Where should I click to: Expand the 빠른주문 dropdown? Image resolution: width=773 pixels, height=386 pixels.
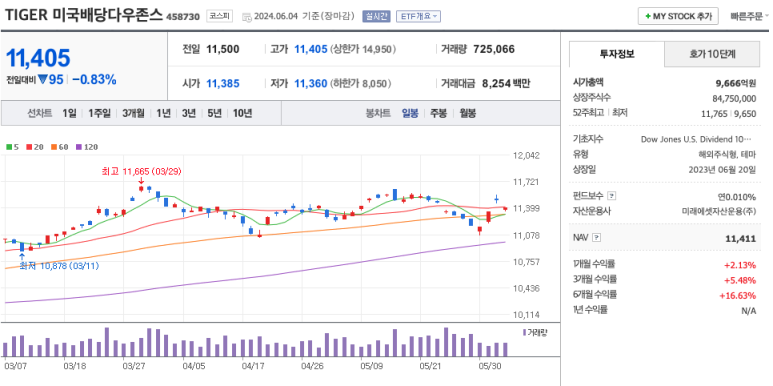click(x=750, y=16)
